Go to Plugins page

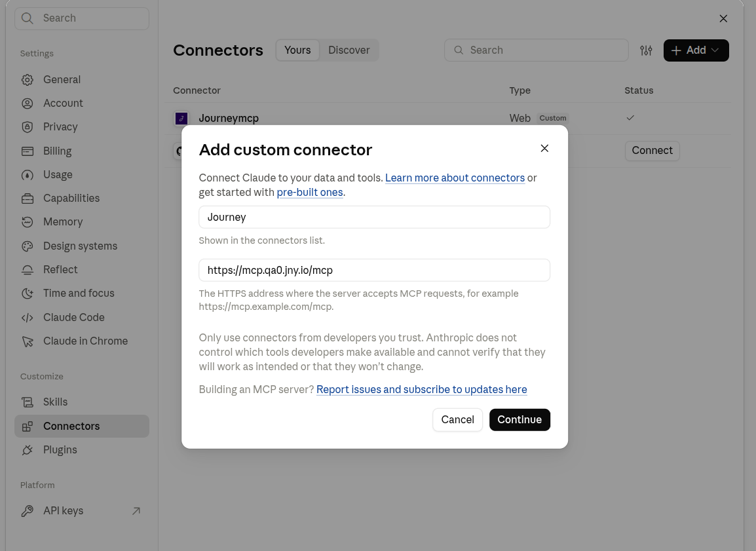point(81,449)
